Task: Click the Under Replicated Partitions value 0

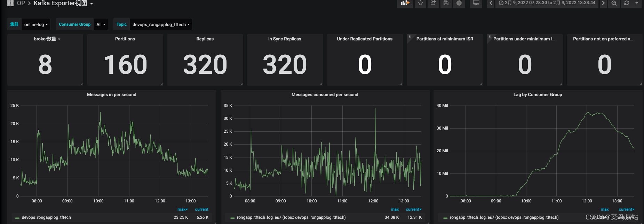Action: (x=365, y=65)
